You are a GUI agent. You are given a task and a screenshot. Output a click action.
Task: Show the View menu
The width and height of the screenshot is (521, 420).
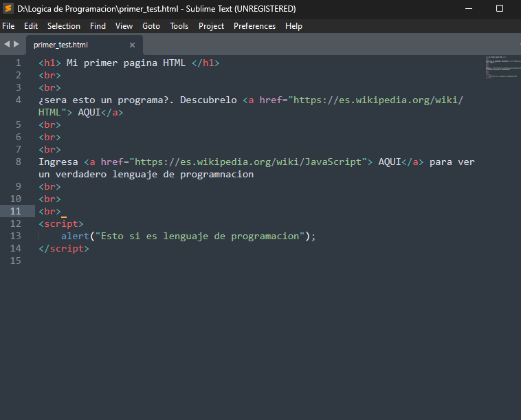(124, 26)
